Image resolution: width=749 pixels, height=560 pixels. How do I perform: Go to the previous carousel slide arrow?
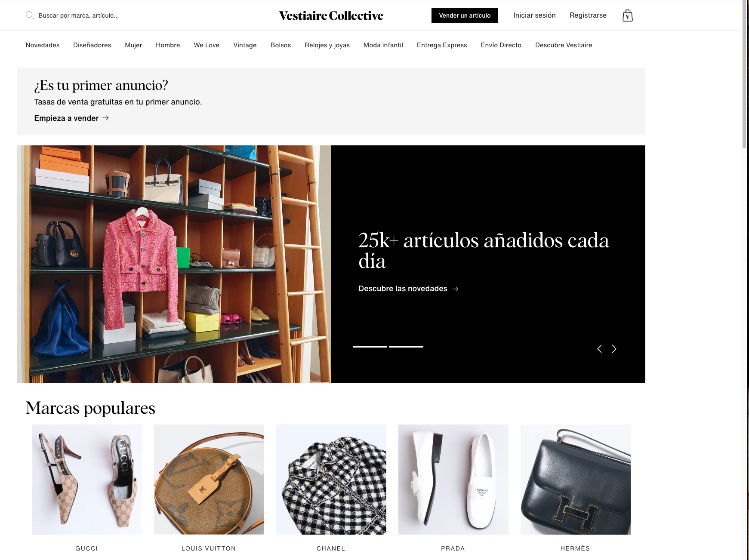coord(599,349)
